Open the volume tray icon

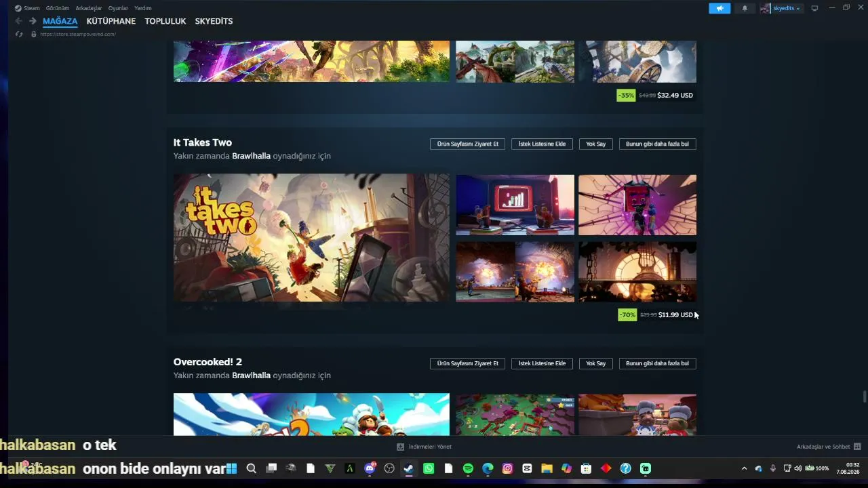point(797,468)
